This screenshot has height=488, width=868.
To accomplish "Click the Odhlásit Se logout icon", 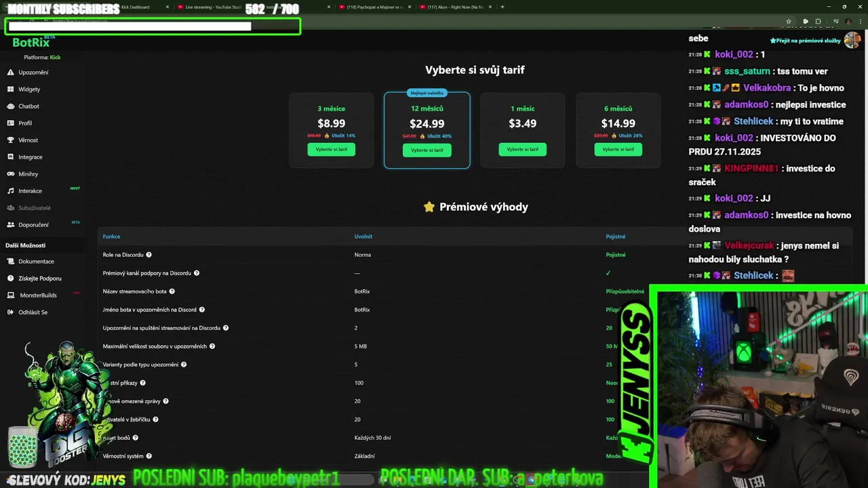I will pos(10,312).
